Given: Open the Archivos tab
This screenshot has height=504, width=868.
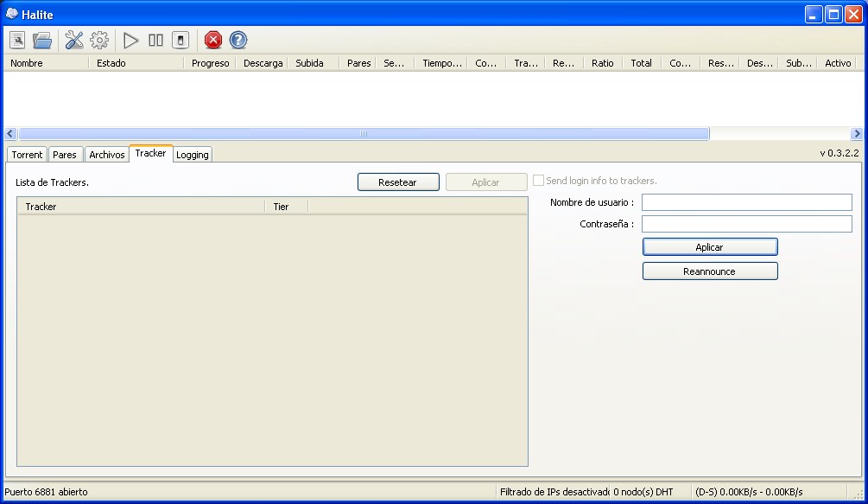Looking at the screenshot, I should (107, 155).
